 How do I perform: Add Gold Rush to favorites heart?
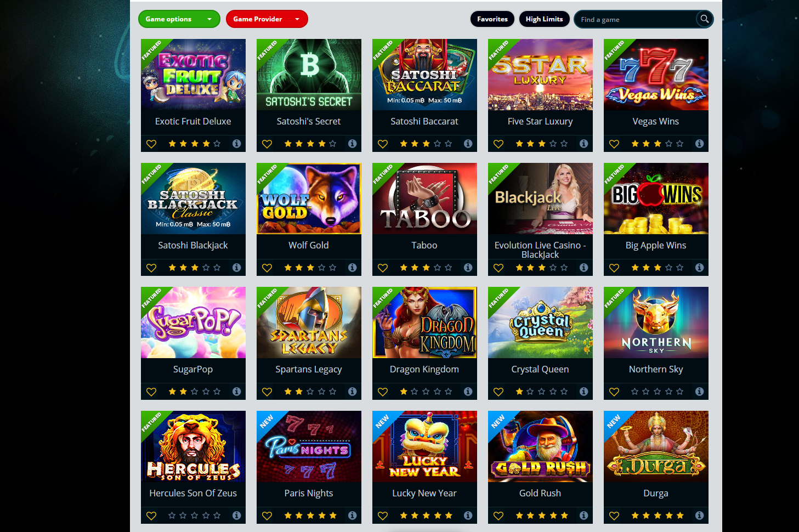click(498, 516)
